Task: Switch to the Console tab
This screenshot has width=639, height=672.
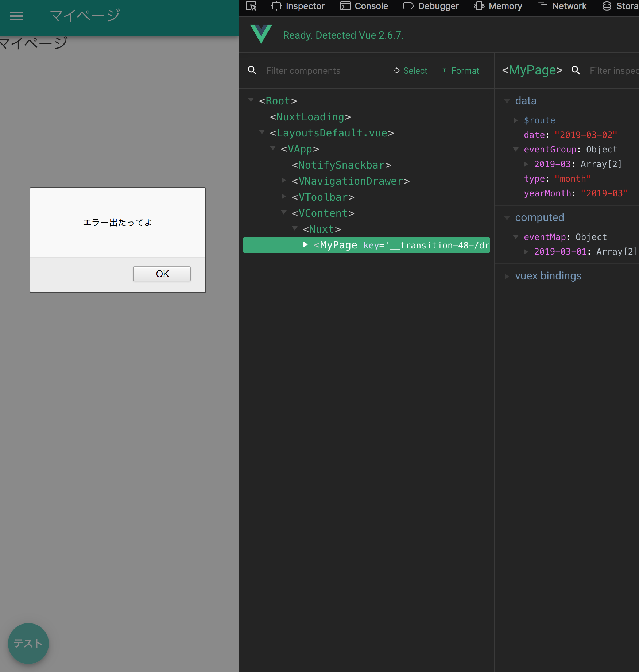Action: pos(364,6)
